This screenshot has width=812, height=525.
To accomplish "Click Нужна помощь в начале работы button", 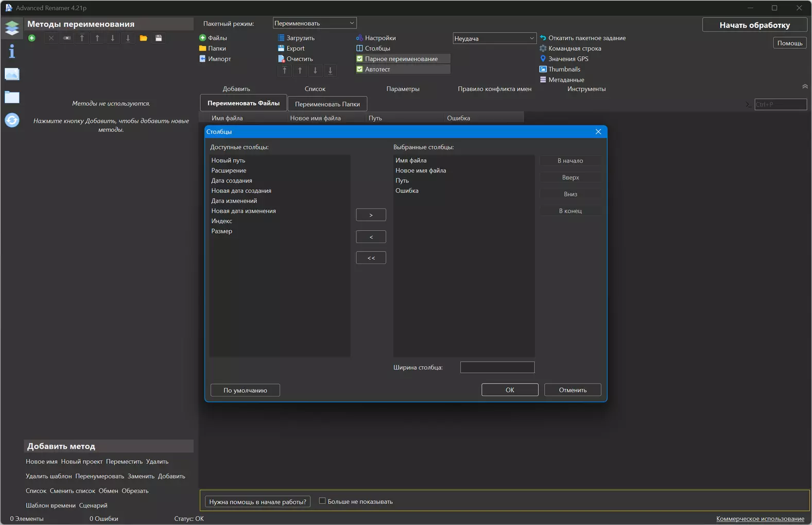I will [x=257, y=501].
